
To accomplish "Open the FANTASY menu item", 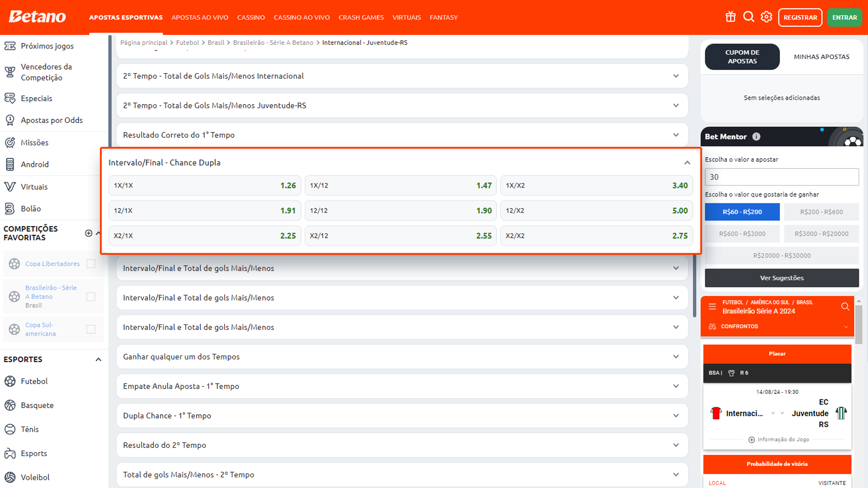I will pyautogui.click(x=443, y=17).
